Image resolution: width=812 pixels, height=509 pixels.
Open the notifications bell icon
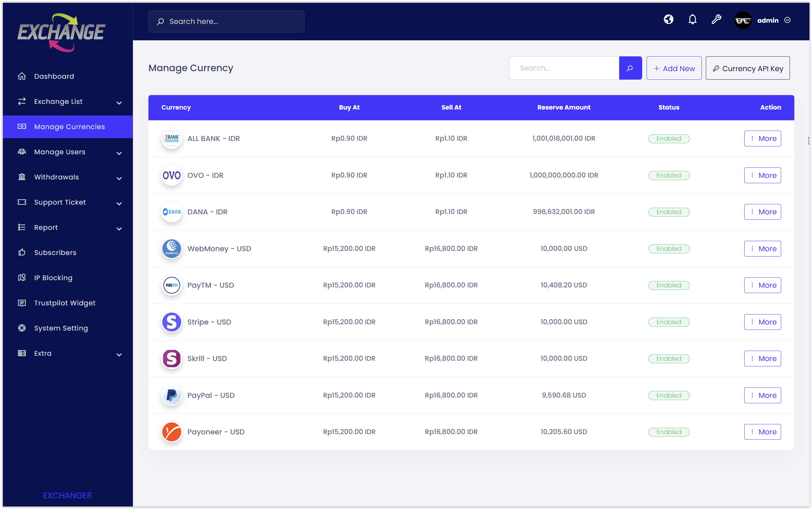coord(692,20)
